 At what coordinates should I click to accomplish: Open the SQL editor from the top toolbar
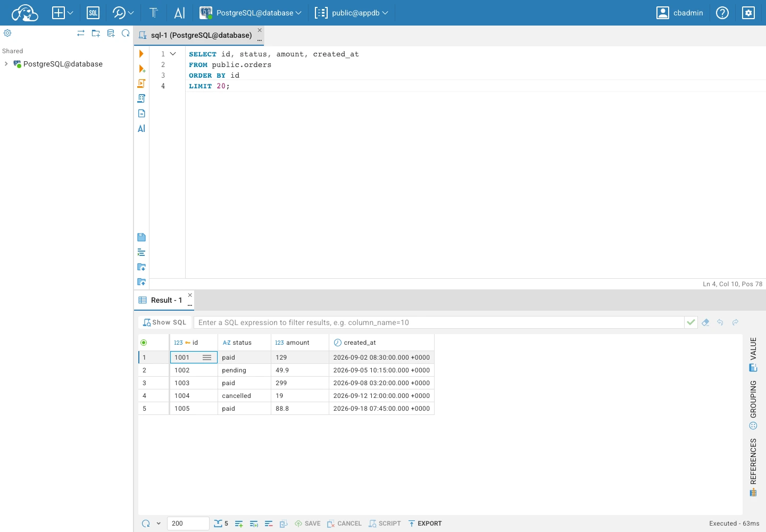tap(93, 13)
